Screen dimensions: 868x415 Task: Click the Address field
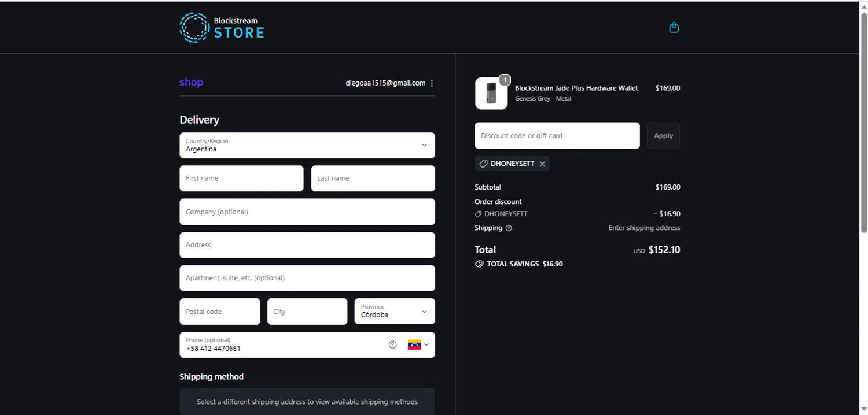[x=307, y=245]
